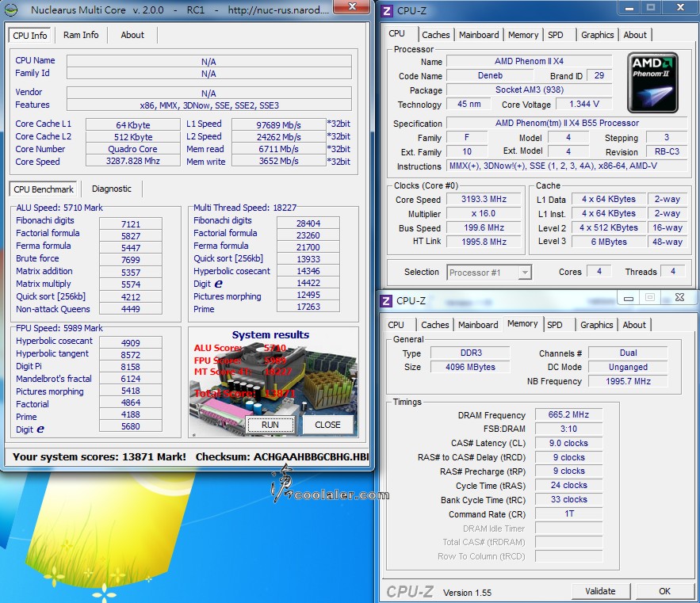Screen dimensions: 700x603
Task: Open the SPD tab in the upper CPU-Z window
Action: [556, 35]
